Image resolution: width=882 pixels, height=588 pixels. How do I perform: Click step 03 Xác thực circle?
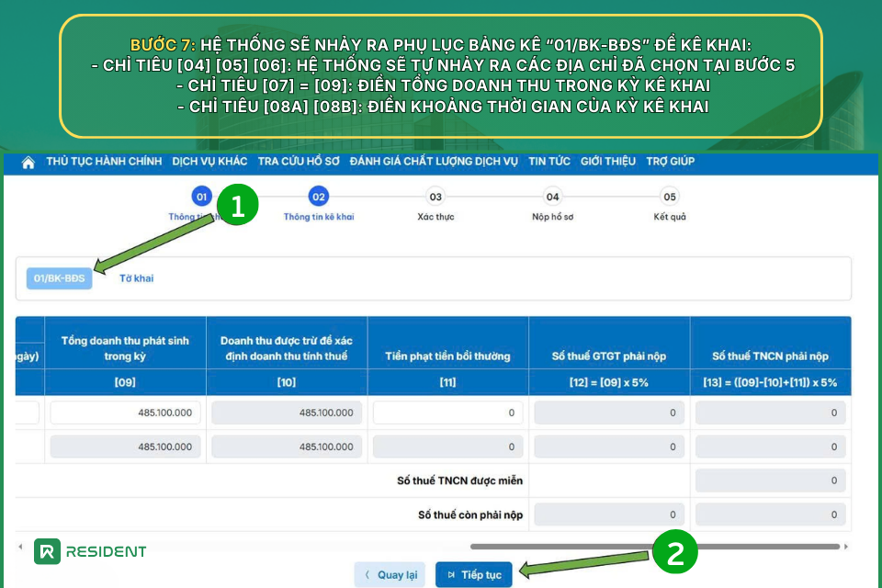[x=435, y=196]
